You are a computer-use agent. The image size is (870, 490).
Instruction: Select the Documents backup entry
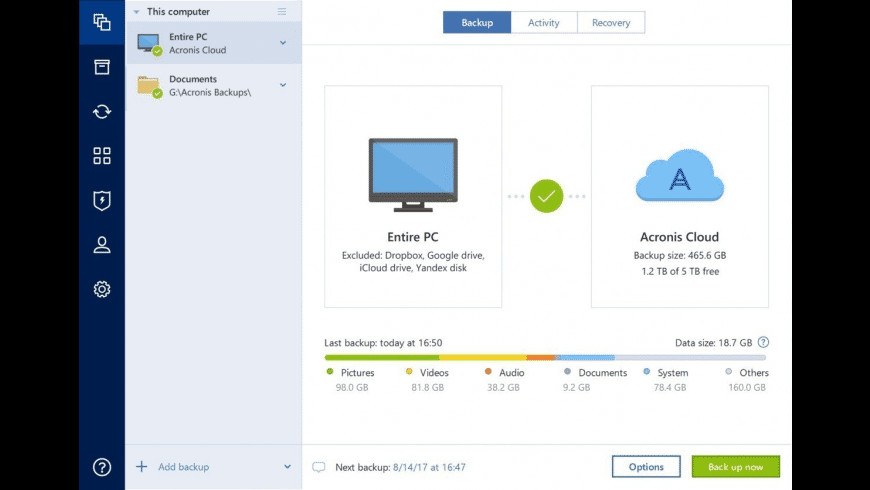(x=214, y=85)
